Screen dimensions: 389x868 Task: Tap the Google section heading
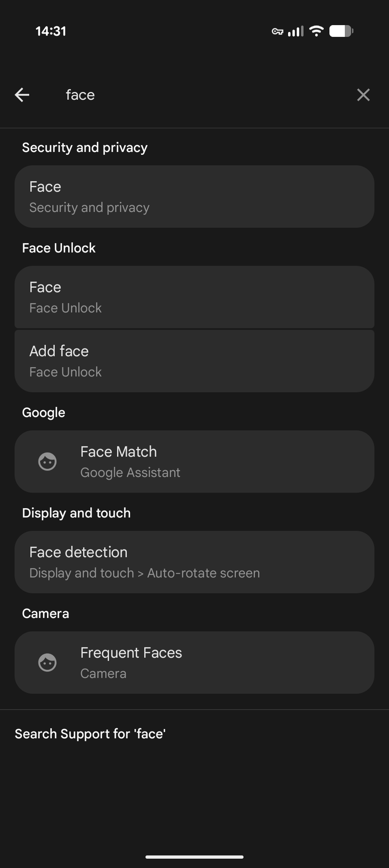click(x=43, y=413)
